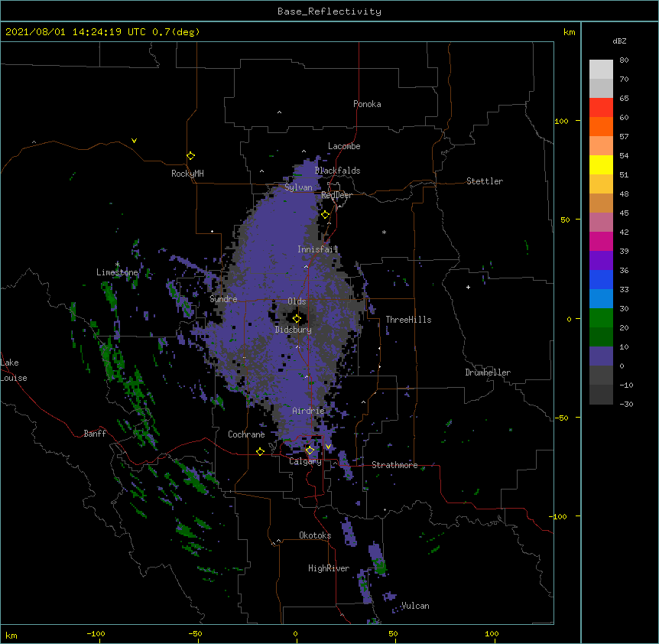Click the Calgary city label
Image resolution: width=659 pixels, height=644 pixels.
click(305, 461)
